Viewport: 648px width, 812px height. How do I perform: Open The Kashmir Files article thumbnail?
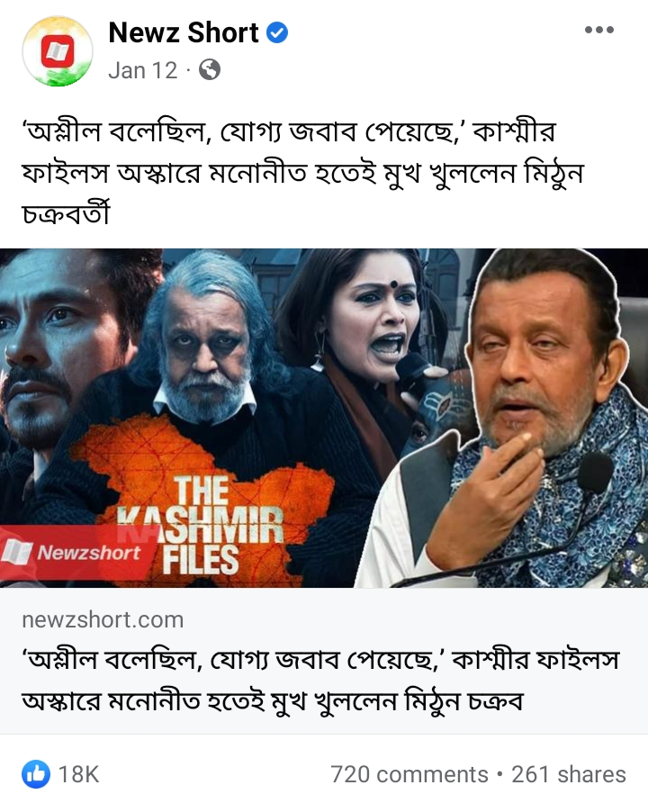coord(324,418)
